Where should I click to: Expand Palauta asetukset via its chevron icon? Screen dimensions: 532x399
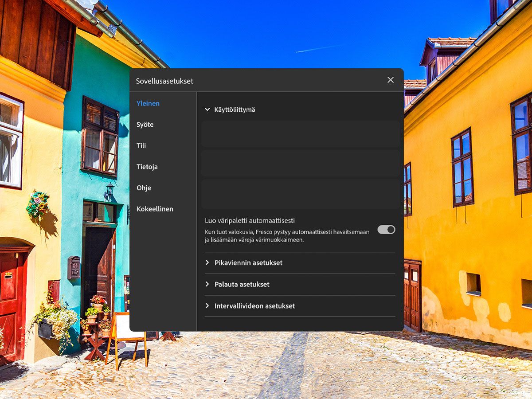207,284
